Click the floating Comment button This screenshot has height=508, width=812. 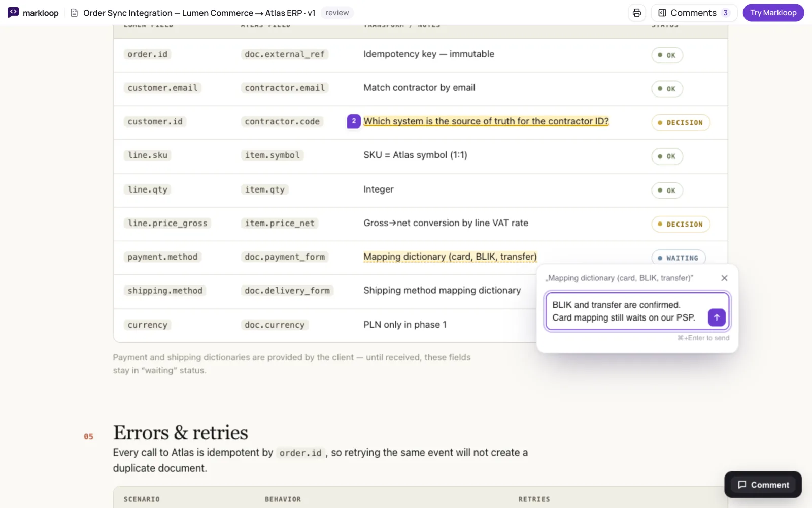(x=763, y=485)
